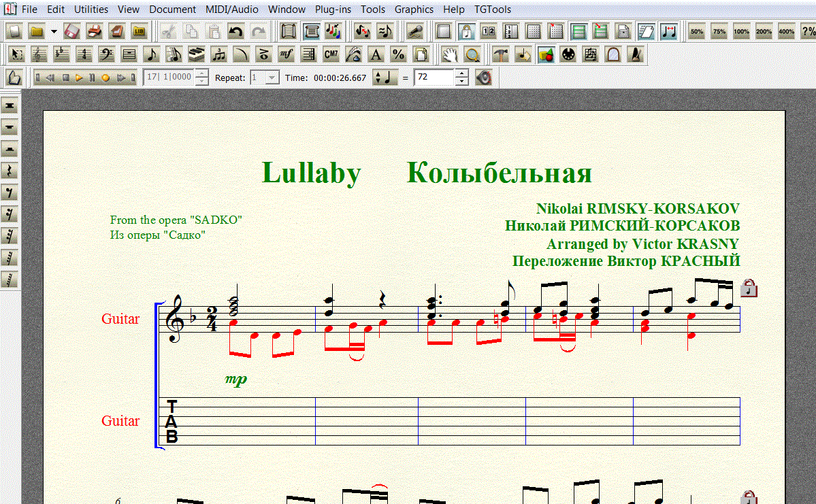Select the Hand Grabber tool
Screen dimensions: 816x504
tap(450, 54)
